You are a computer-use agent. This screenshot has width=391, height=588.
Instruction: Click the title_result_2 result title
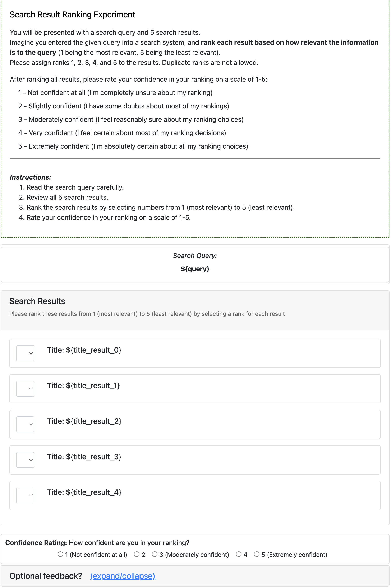pos(84,421)
